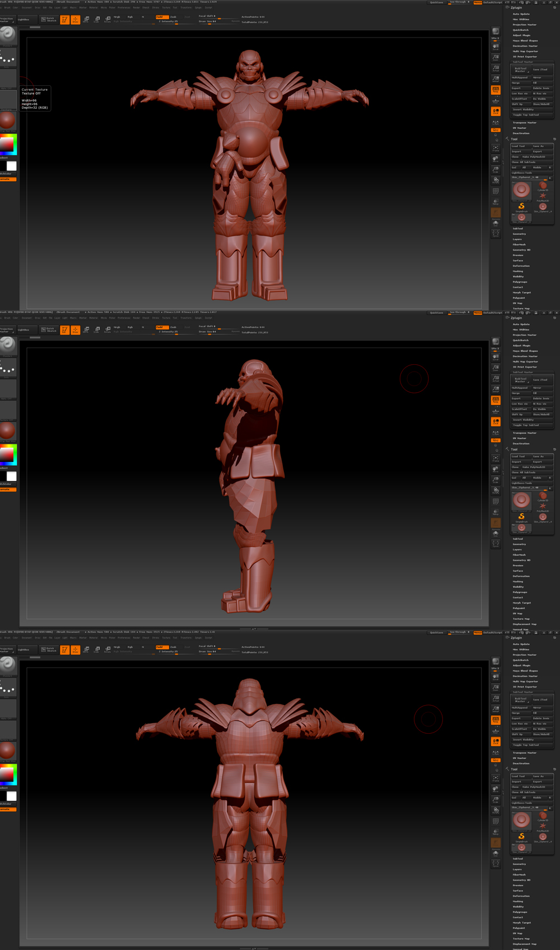Click Load Tool button in front-view window
The width and height of the screenshot is (560, 950).
(x=519, y=146)
